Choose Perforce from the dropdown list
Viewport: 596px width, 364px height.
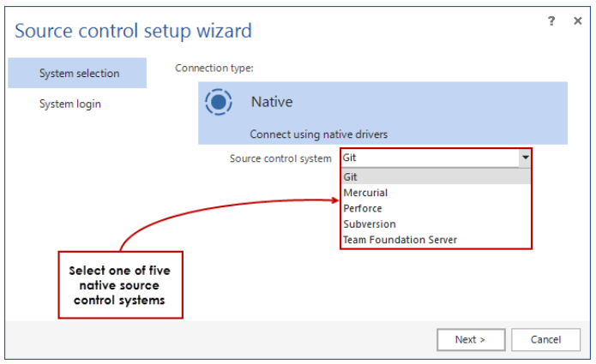[x=436, y=208]
